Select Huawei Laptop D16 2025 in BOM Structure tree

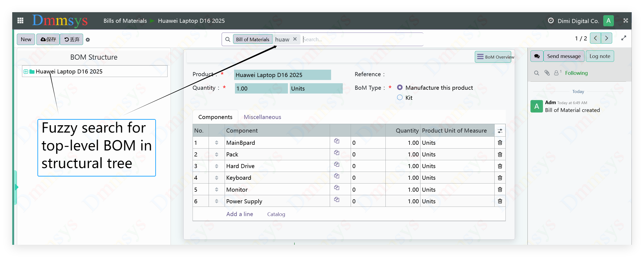pos(69,72)
